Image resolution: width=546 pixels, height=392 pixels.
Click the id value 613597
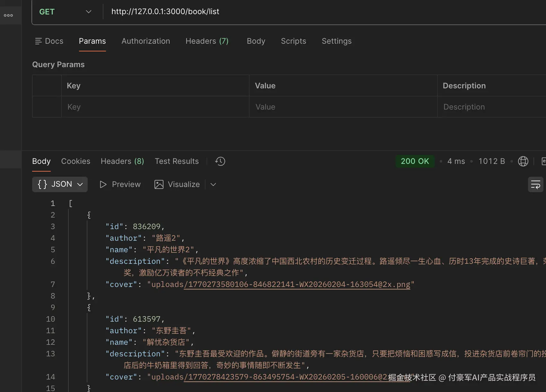(146, 319)
